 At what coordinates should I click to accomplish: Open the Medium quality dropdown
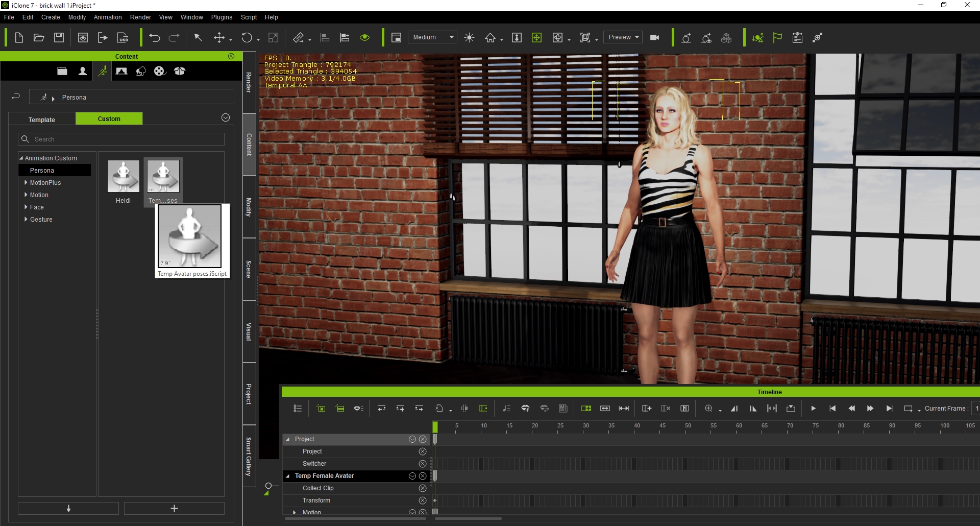(432, 37)
